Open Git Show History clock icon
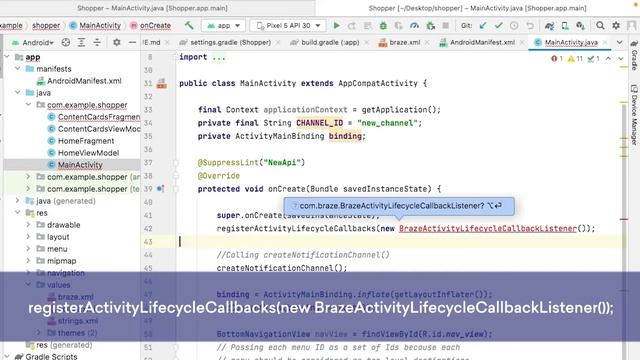640x360 pixels. 514,25
